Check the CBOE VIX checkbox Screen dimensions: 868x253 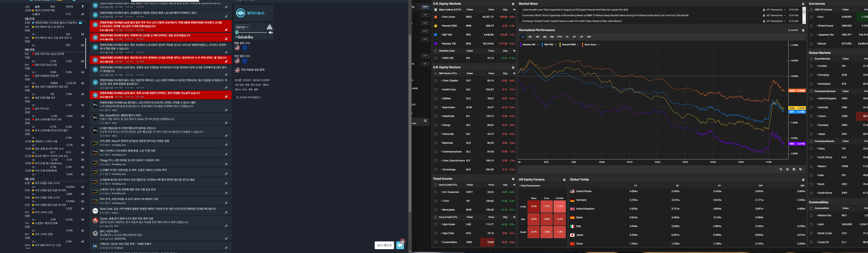[436, 58]
